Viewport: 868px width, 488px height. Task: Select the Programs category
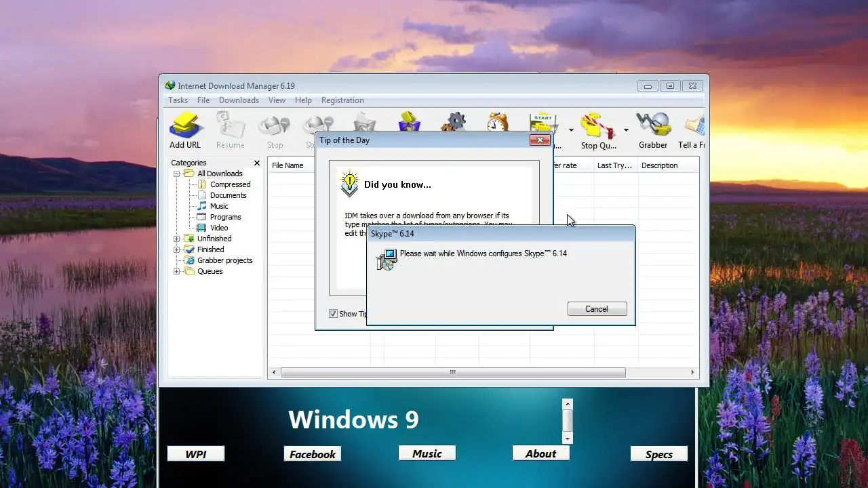(x=225, y=217)
